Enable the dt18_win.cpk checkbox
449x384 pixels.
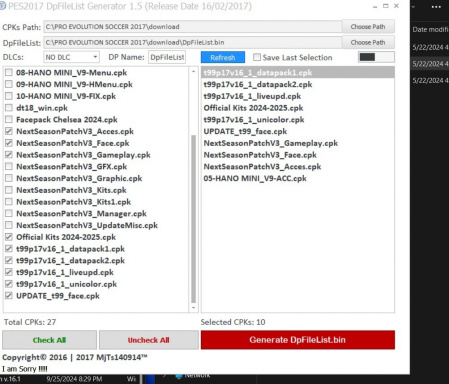click(9, 108)
